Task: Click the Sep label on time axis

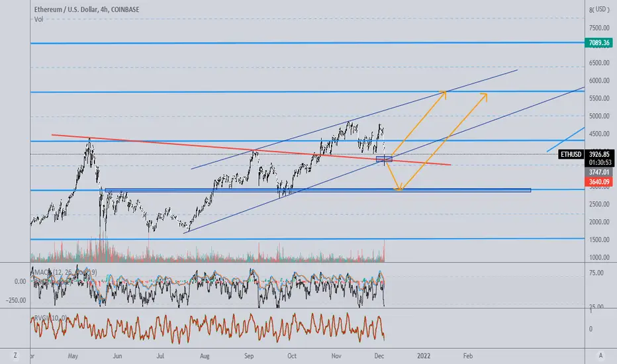Action: click(x=249, y=356)
